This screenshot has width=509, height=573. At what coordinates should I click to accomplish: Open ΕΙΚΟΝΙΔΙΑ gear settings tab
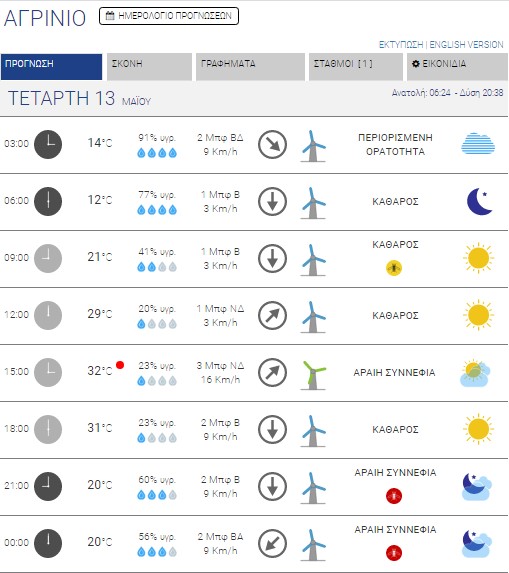pos(457,67)
